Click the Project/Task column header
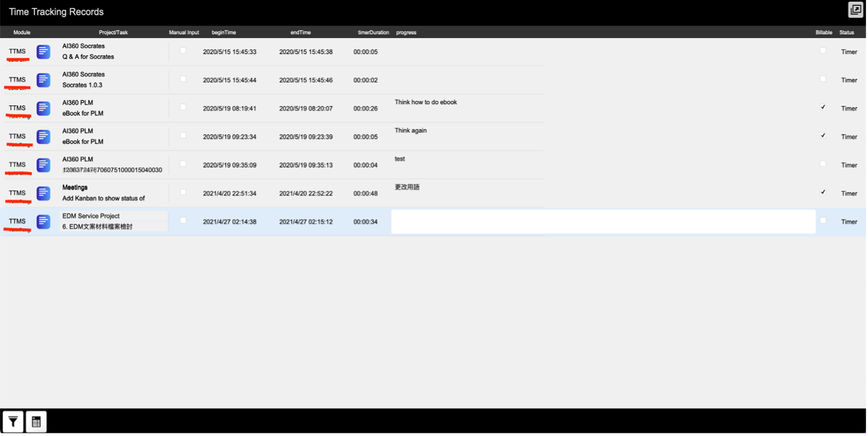The height and width of the screenshot is (436, 868). pyautogui.click(x=113, y=32)
